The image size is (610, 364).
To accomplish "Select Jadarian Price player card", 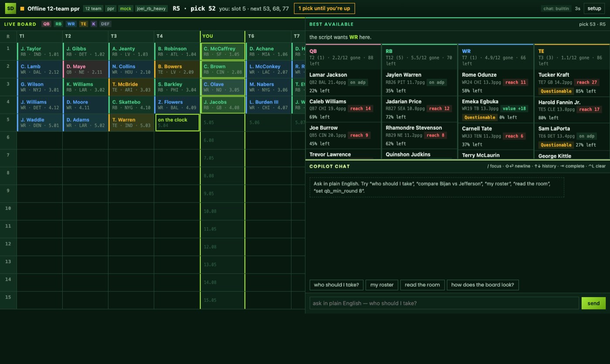I will coord(419,109).
